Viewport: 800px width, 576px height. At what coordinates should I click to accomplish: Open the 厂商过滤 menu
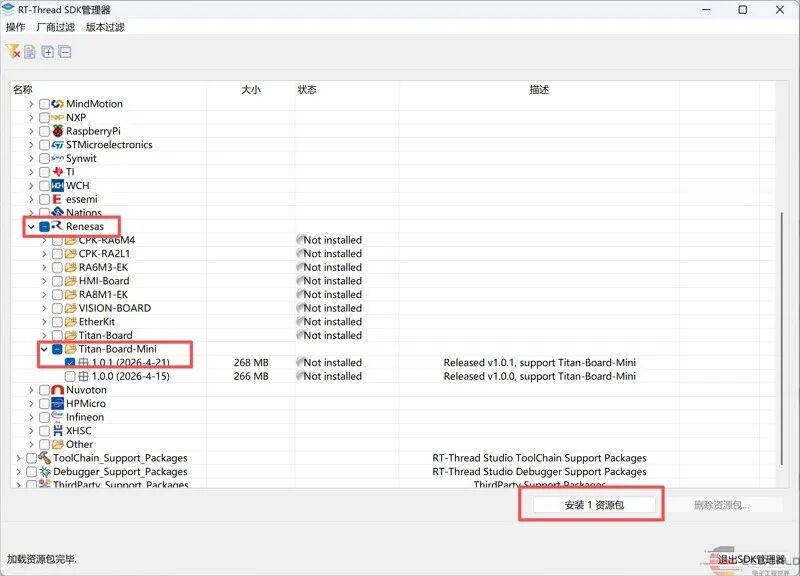click(55, 27)
